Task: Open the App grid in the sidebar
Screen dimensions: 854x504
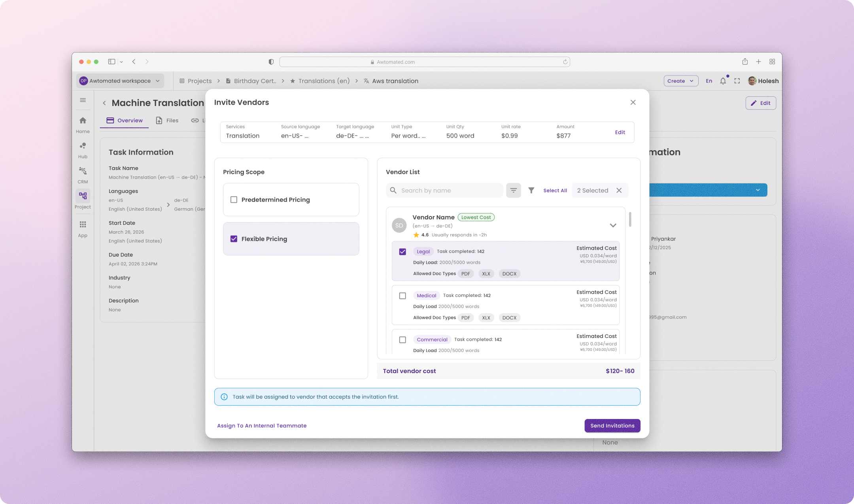Action: (x=83, y=229)
